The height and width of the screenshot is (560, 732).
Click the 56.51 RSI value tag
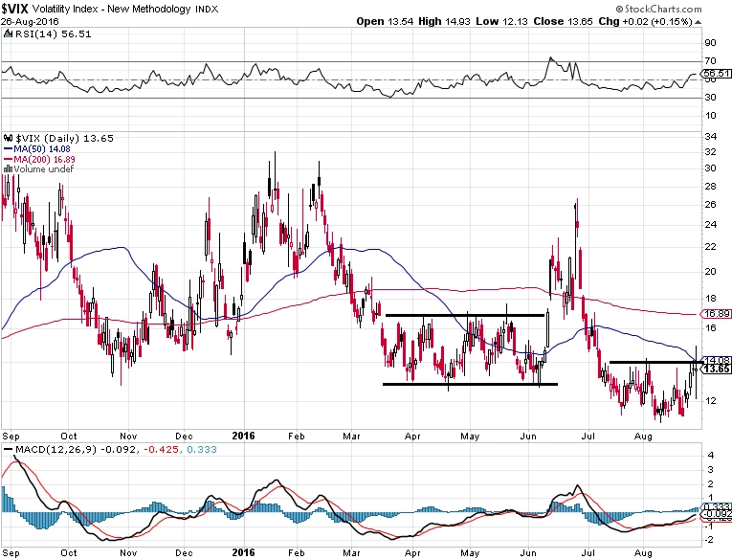tap(717, 74)
